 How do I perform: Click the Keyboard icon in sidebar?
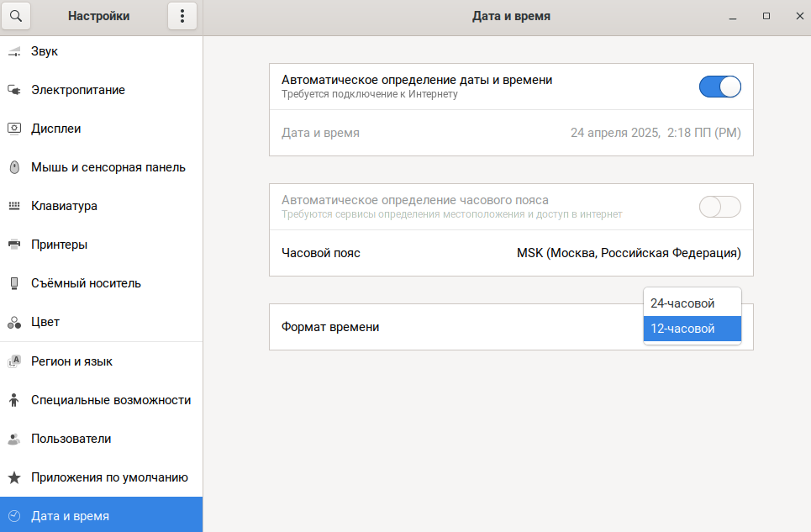(13, 206)
